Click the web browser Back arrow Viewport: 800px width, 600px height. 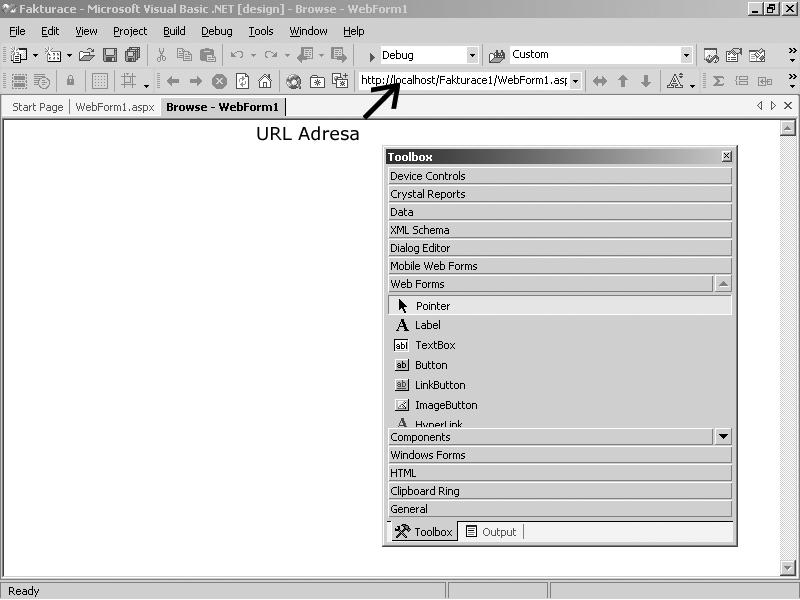173,81
